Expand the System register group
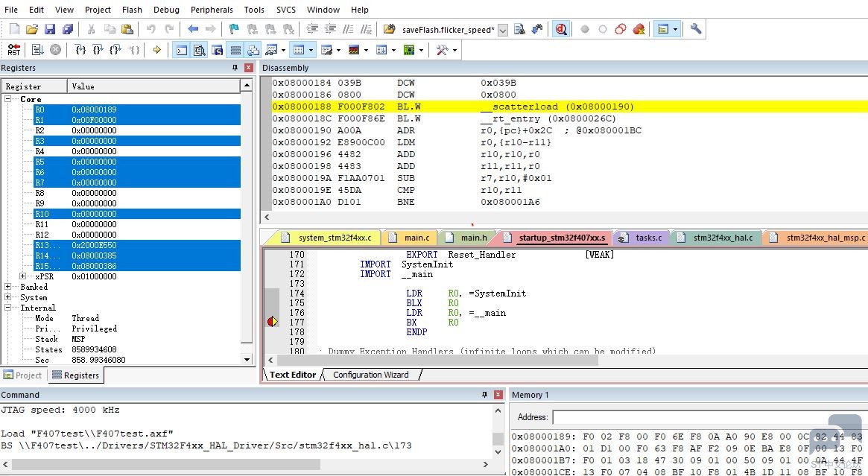868x476 pixels. point(8,297)
